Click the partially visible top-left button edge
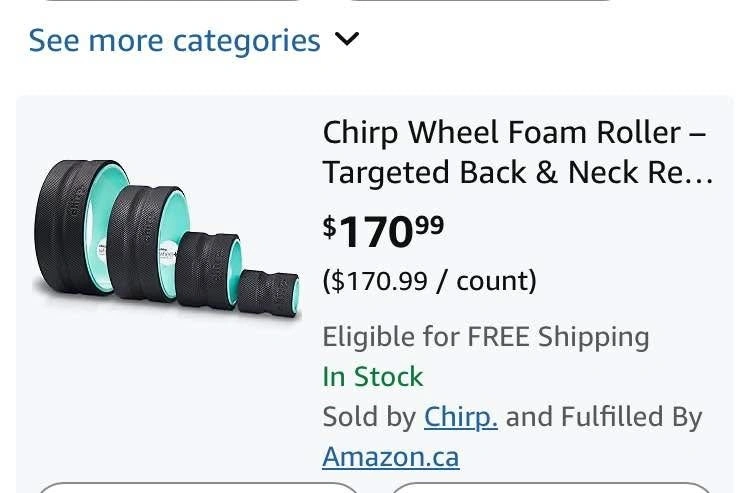The height and width of the screenshot is (493, 750). point(170,1)
